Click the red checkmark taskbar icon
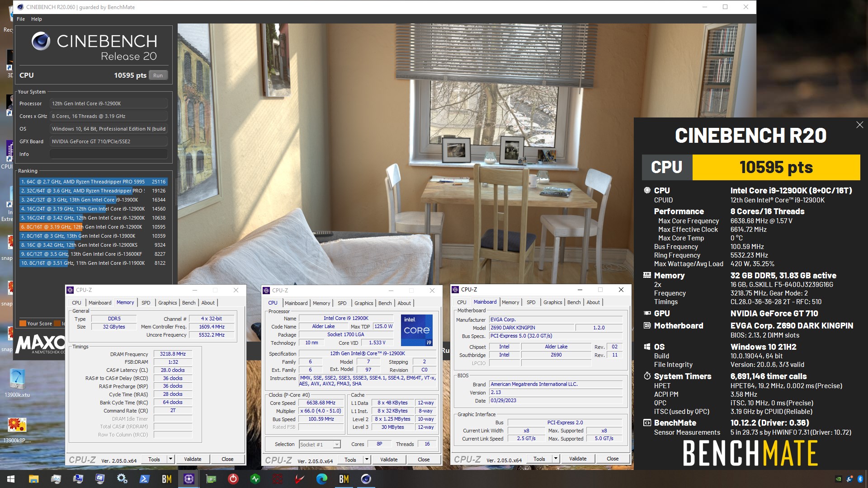Screen dimensions: 868x488 (x=299, y=479)
